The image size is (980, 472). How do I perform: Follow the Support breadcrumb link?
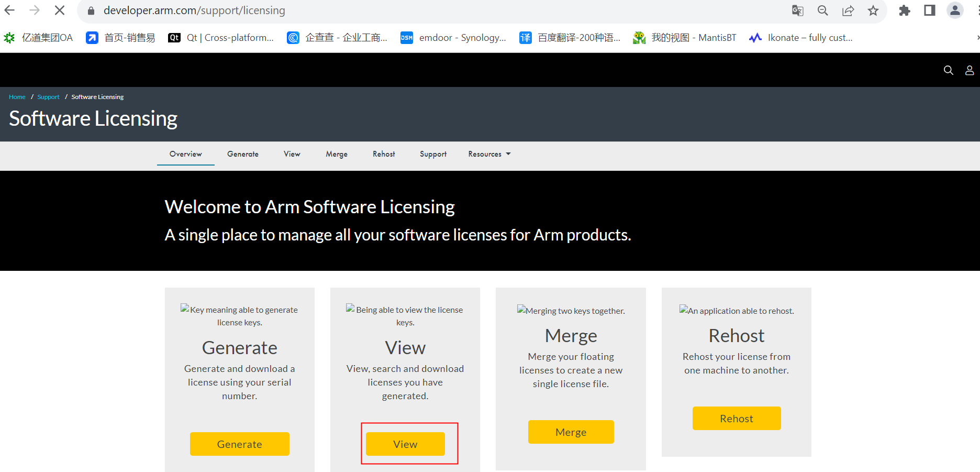[48, 97]
